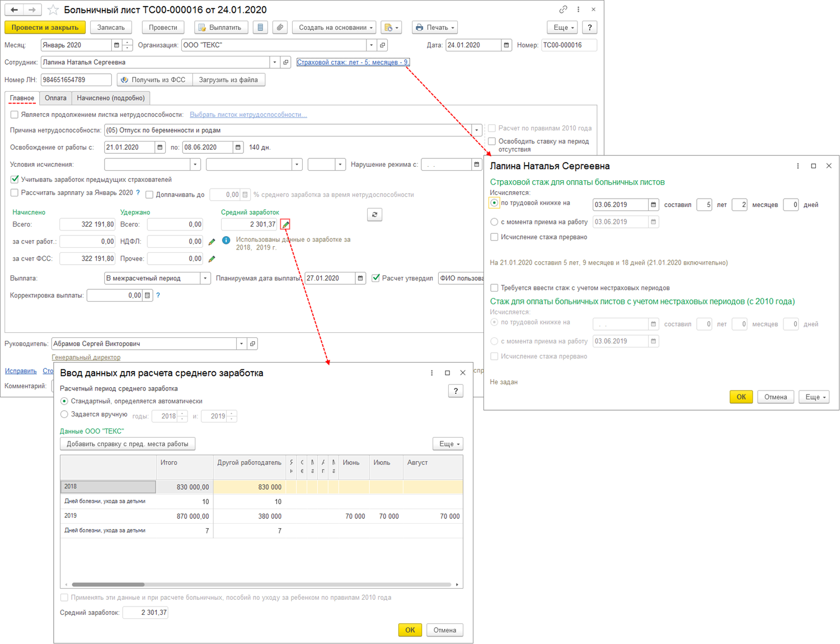Click help '?' button in Ввод данных dialog

coord(456,391)
